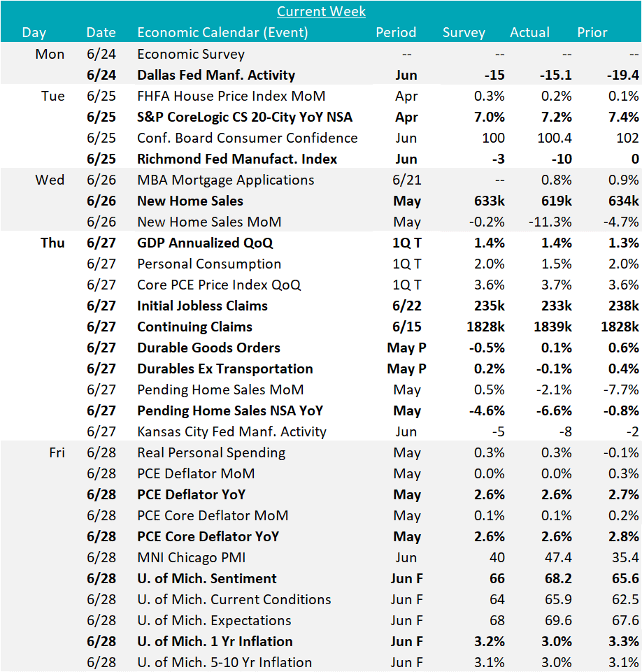Select the Pending Home Sales NSA YoY event
Viewport: 642px width, 672px height.
[x=230, y=410]
